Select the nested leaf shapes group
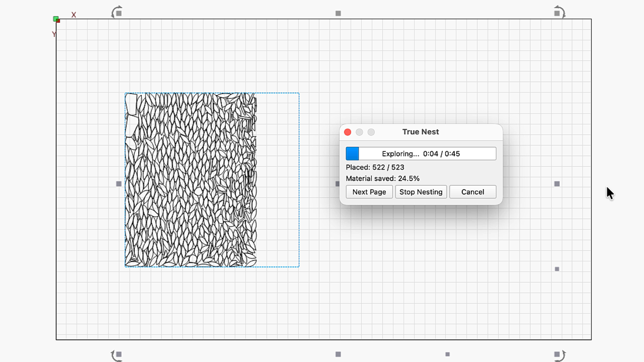The width and height of the screenshot is (644, 362). pos(191,179)
